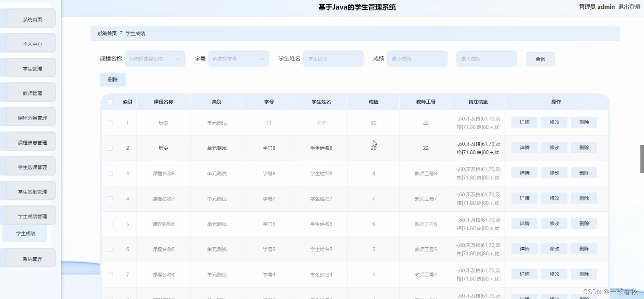Select 王子 student name cell

pos(321,123)
